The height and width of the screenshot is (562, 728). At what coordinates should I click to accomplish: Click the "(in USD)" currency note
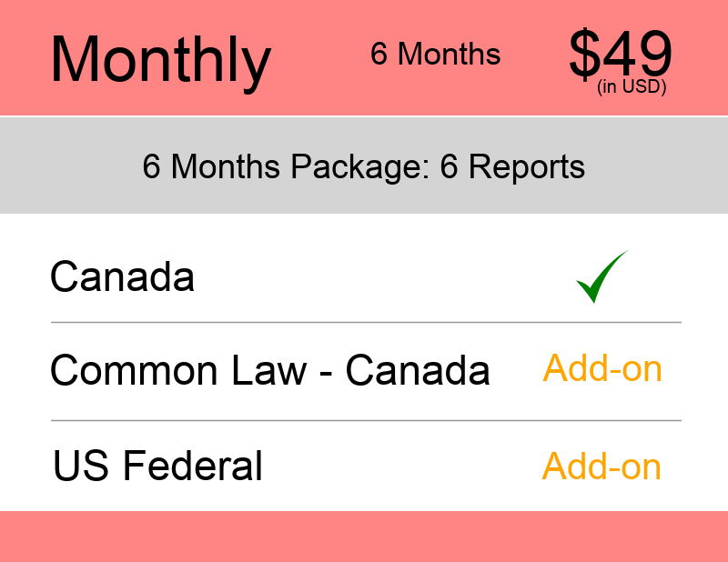(x=632, y=88)
